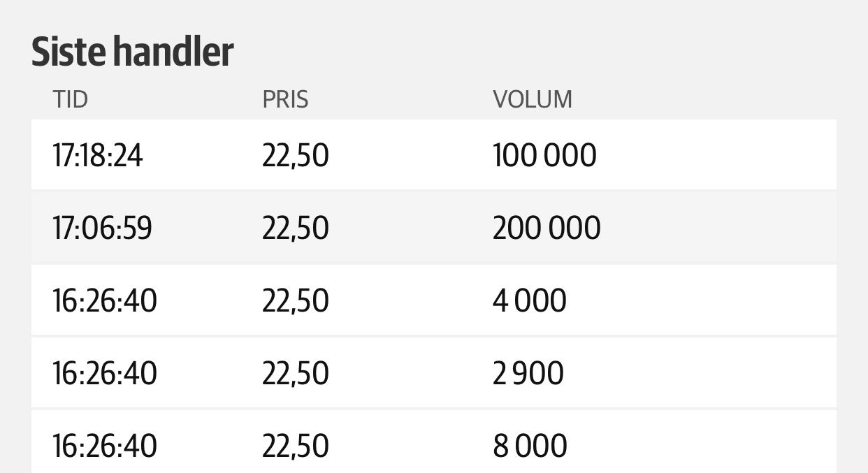Select the 100 000 volume cell
868x473 pixels.
544,155
